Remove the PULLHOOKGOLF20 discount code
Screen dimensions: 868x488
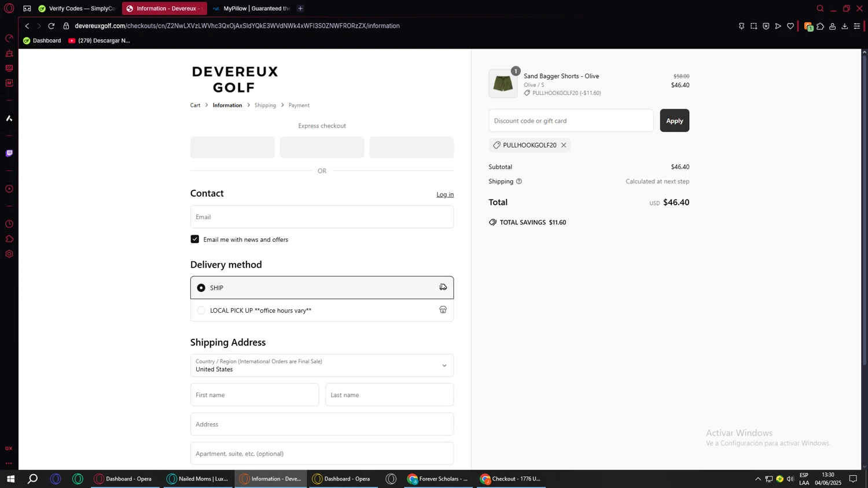[x=564, y=145]
